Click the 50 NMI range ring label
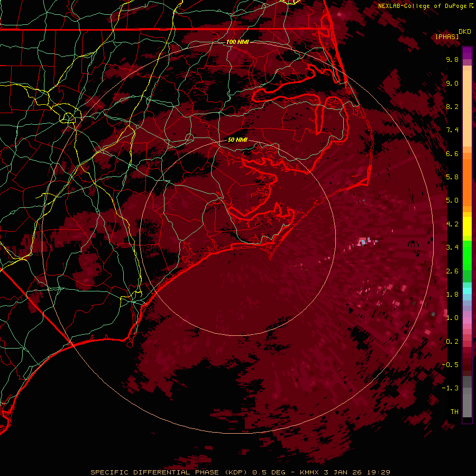The height and width of the screenshot is (476, 476). click(x=237, y=140)
